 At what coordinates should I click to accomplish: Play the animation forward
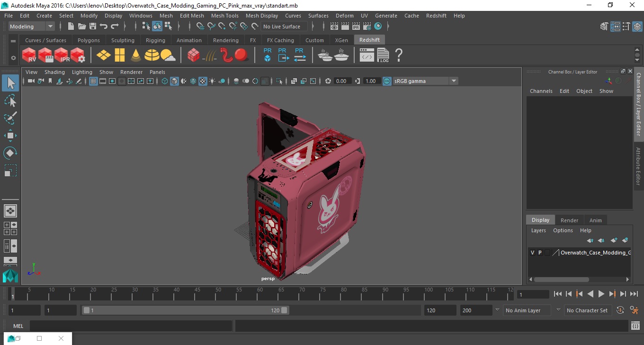(601, 294)
